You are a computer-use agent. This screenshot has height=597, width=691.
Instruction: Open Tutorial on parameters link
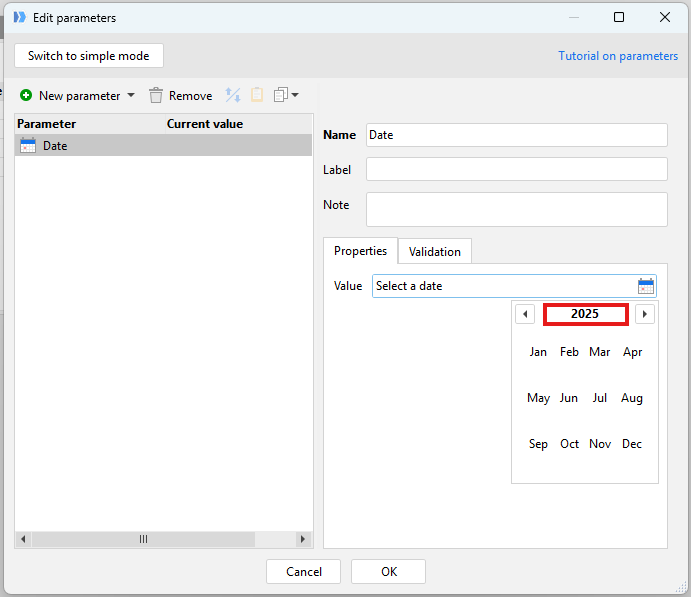[x=618, y=56]
